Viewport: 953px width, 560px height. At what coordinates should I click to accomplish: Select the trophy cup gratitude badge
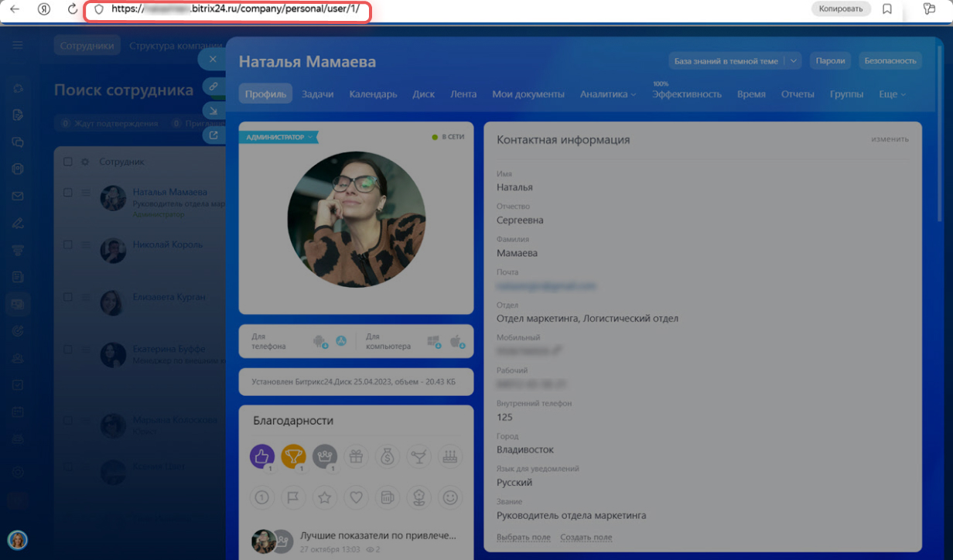293,456
